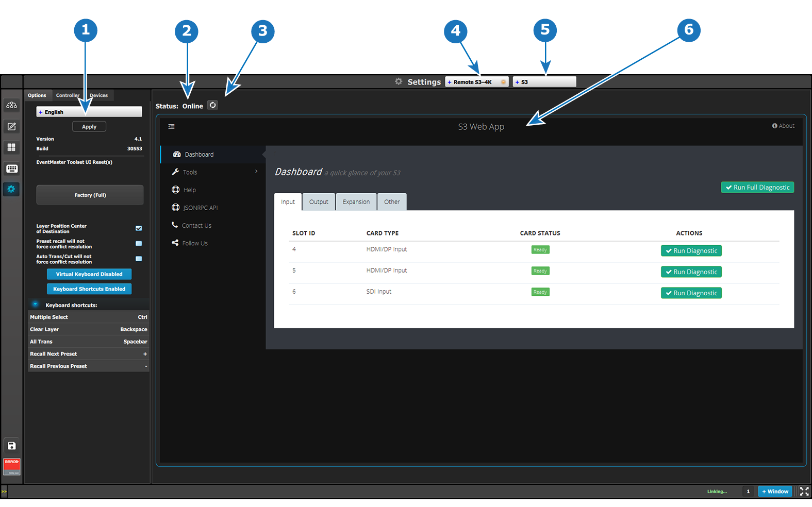Screen dimensions: 812x507
Task: Click the blue dot beside Keyboard shortcuts
Action: point(35,305)
